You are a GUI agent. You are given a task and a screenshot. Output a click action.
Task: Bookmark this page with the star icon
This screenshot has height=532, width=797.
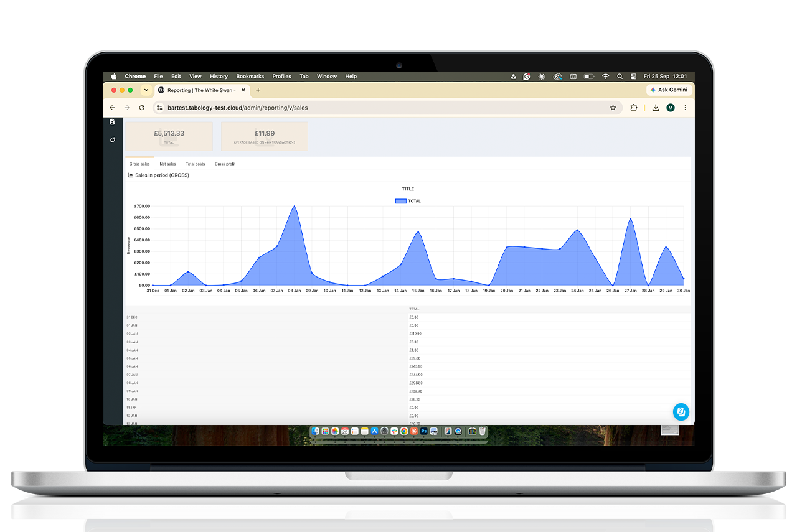click(x=613, y=108)
